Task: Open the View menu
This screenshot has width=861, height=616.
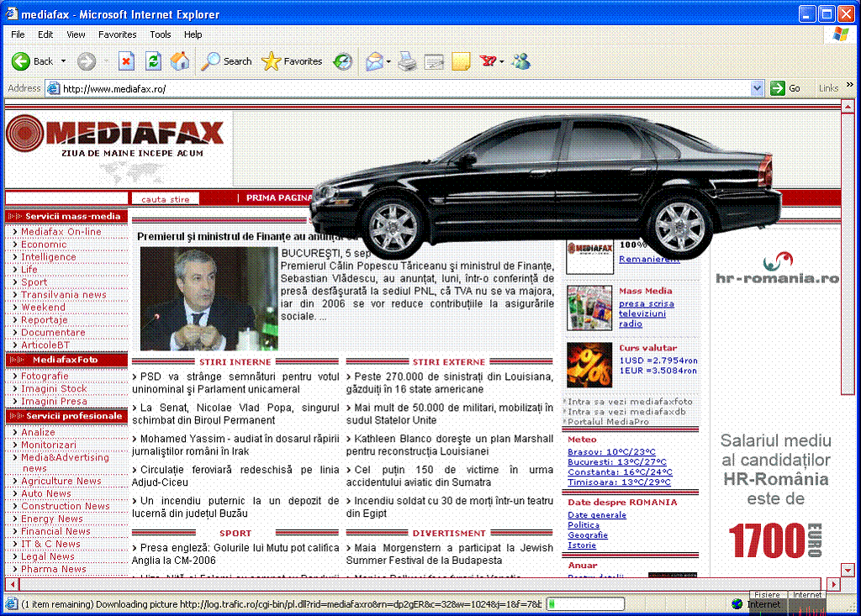Action: click(76, 34)
